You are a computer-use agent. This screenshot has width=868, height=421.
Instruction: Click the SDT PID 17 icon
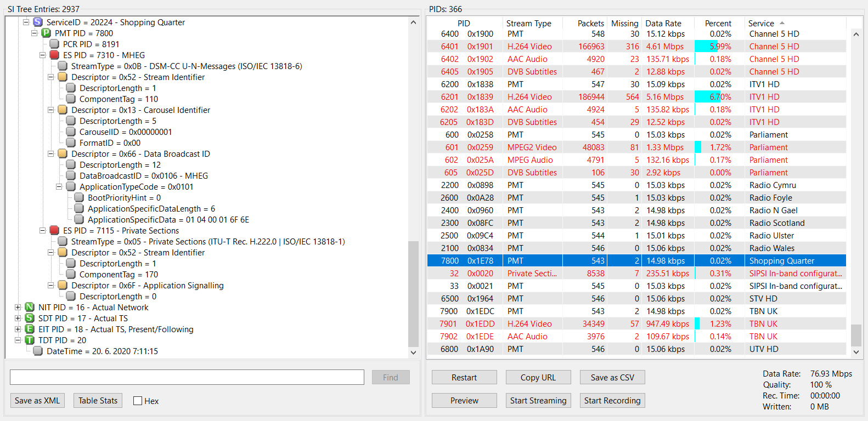tap(30, 318)
